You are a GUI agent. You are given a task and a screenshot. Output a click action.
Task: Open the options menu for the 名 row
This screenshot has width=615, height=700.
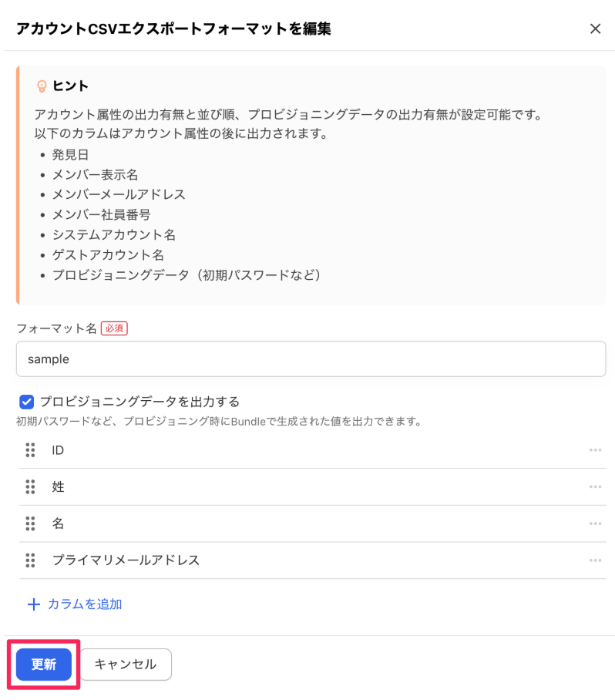[x=595, y=523]
